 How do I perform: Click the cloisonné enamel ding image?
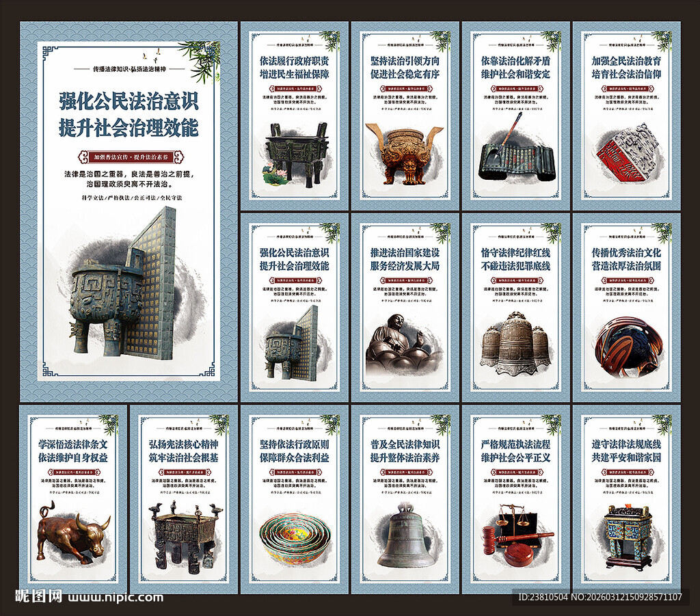click(x=628, y=537)
